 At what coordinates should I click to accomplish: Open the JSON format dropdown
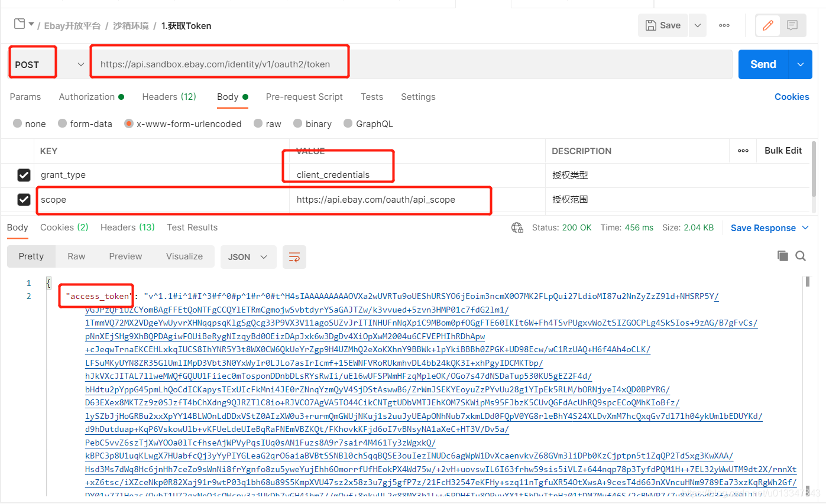248,257
